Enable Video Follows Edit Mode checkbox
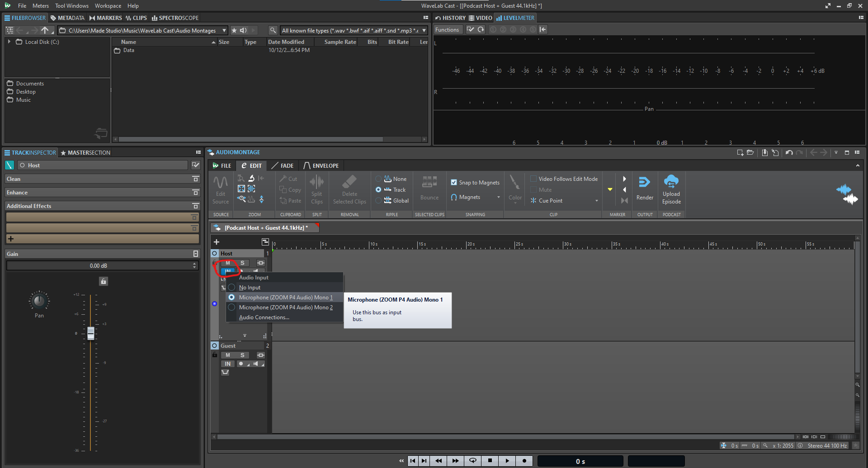The image size is (868, 468). tap(533, 179)
